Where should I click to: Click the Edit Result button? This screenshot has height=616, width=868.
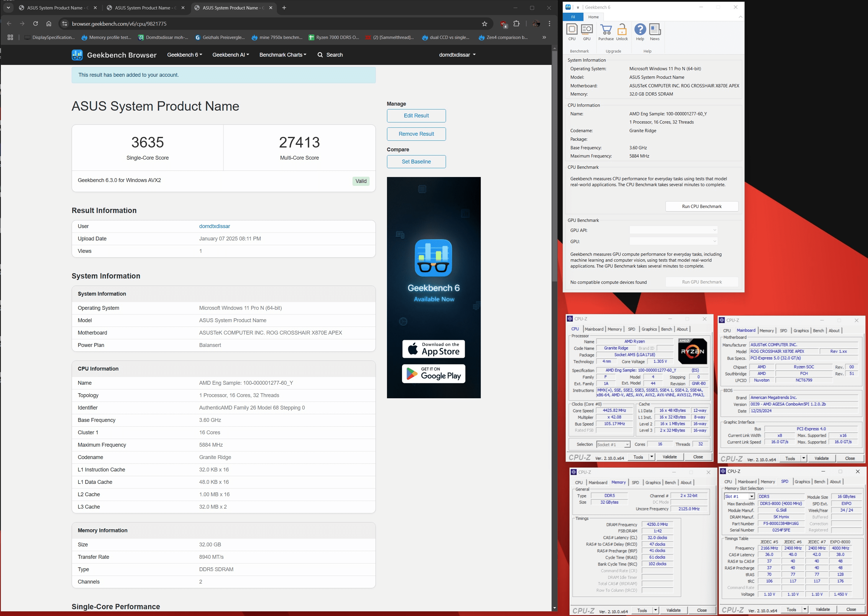point(416,116)
